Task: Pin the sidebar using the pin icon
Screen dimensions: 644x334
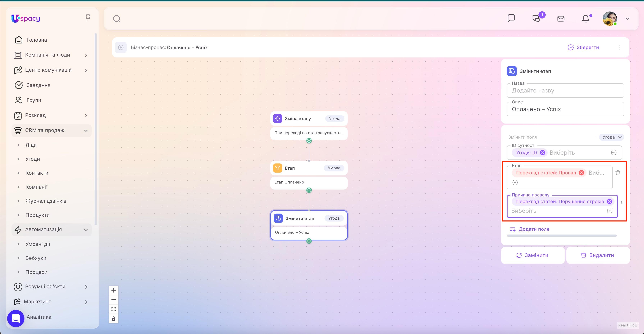Action: [88, 17]
